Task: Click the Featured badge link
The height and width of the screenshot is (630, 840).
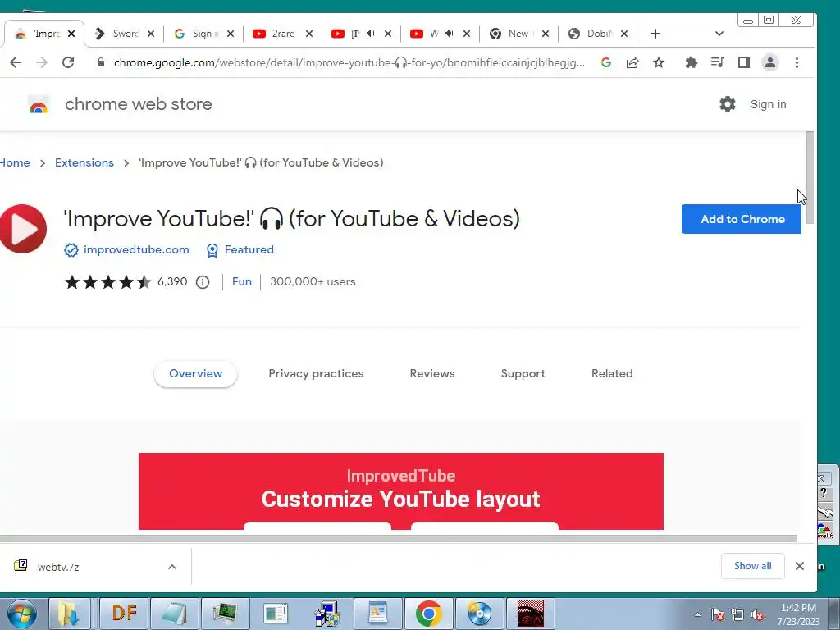Action: pos(249,249)
